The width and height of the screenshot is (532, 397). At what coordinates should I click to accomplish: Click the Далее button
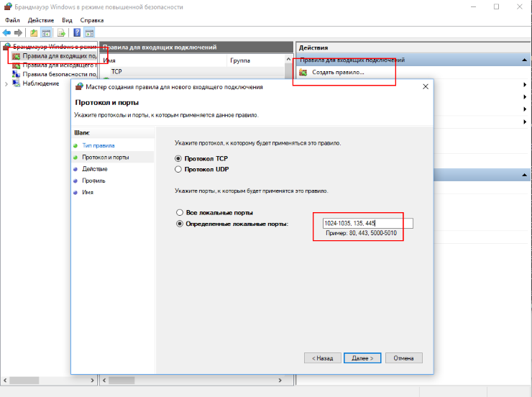362,358
